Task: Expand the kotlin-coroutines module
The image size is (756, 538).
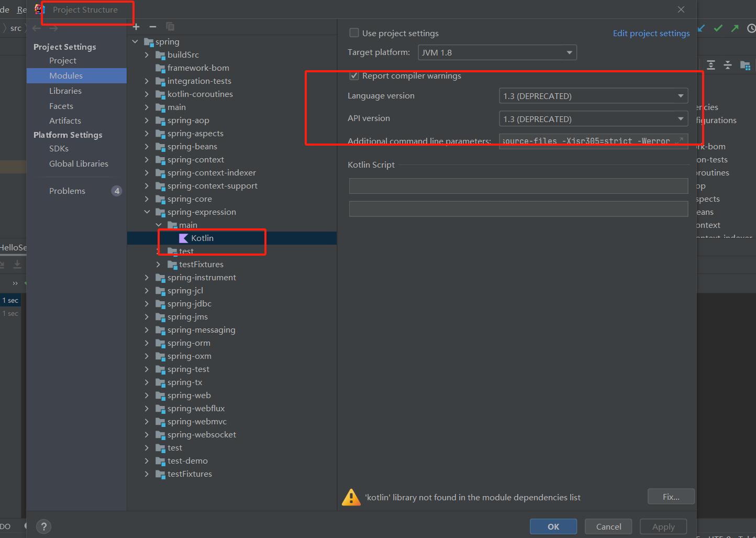Action: click(x=147, y=94)
